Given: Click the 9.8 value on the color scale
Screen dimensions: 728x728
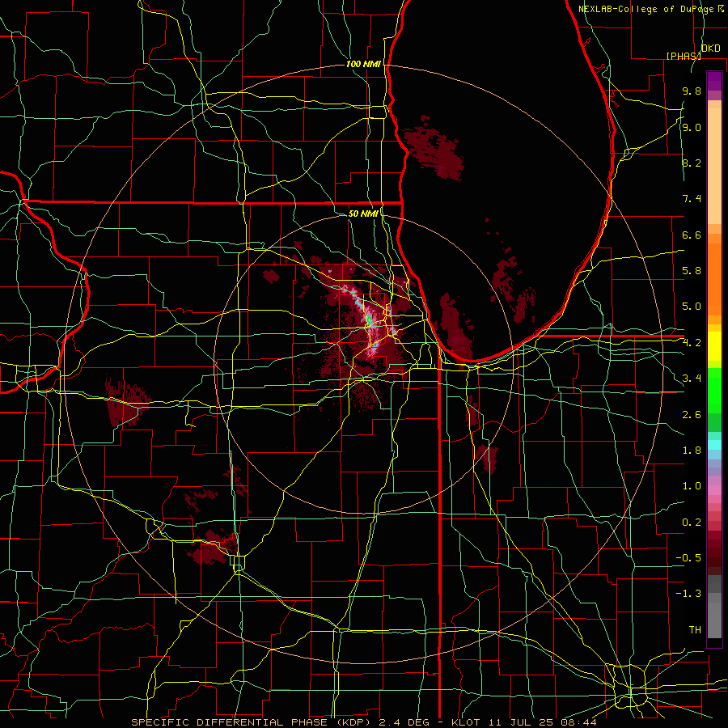Looking at the screenshot, I should (x=692, y=91).
